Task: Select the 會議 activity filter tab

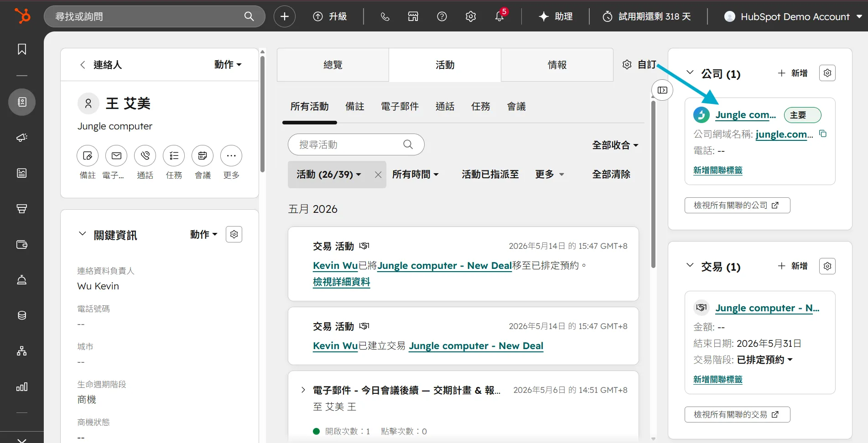Action: click(x=516, y=107)
